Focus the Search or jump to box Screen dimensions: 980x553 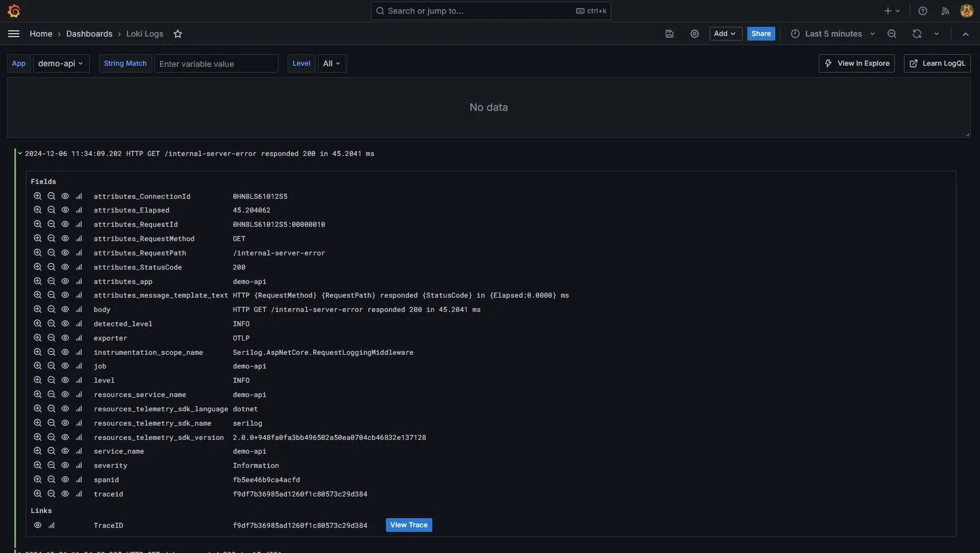pos(491,11)
